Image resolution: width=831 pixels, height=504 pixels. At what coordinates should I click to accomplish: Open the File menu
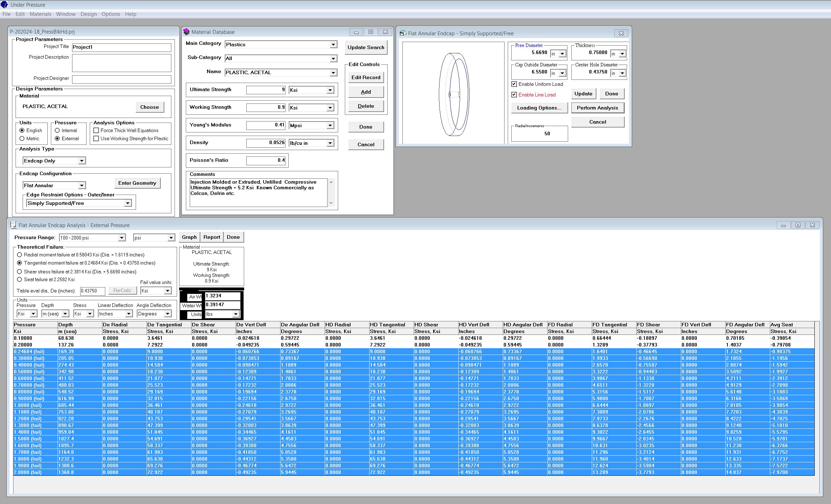(x=6, y=14)
